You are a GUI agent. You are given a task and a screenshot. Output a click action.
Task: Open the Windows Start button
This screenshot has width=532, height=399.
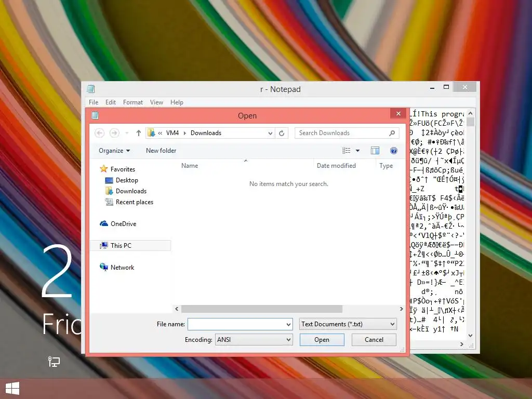[x=12, y=389]
